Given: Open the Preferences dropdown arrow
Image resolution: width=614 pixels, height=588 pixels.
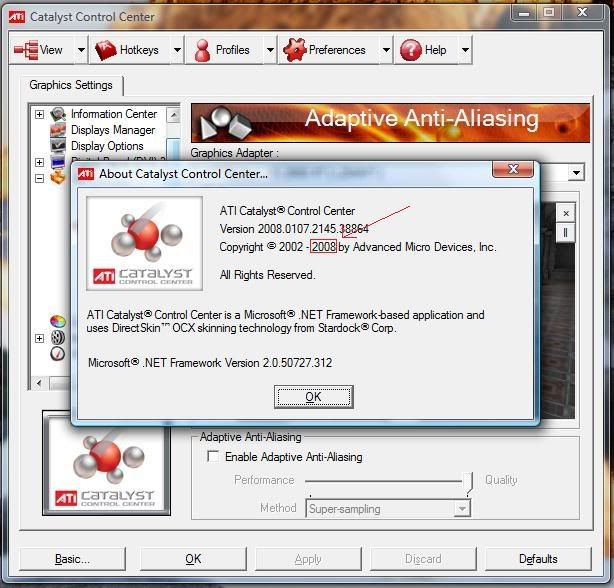Looking at the screenshot, I should (386, 50).
